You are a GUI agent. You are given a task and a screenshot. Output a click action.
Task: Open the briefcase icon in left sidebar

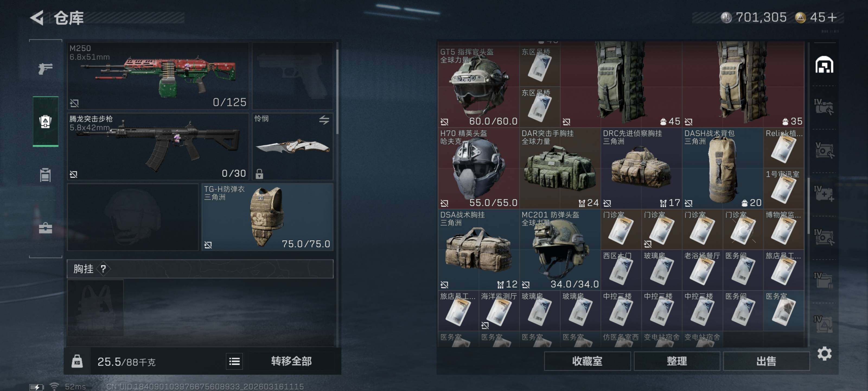(x=45, y=228)
